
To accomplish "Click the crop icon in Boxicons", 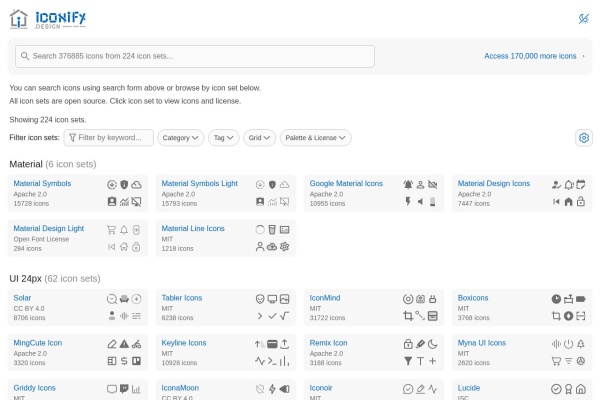I will pyautogui.click(x=556, y=316).
